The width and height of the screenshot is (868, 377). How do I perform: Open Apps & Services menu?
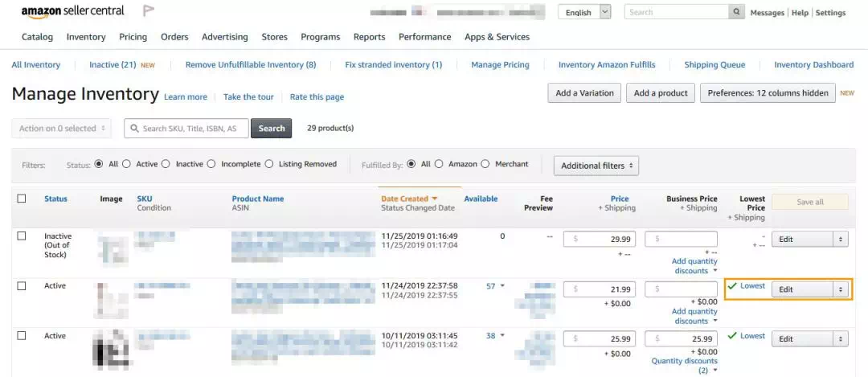pos(497,37)
